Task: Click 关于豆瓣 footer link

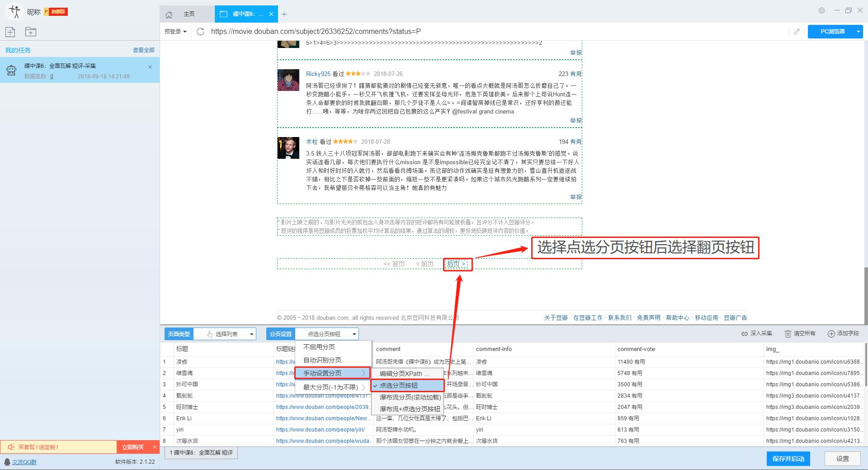Action: click(x=556, y=318)
